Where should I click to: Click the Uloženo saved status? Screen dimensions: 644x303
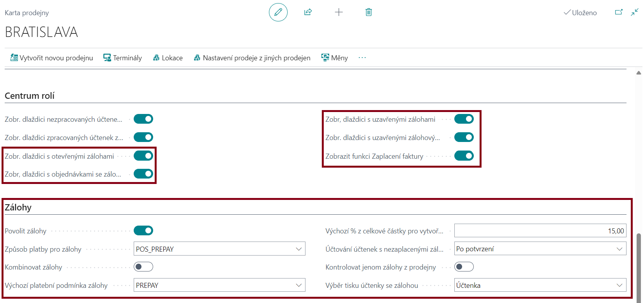pyautogui.click(x=580, y=13)
